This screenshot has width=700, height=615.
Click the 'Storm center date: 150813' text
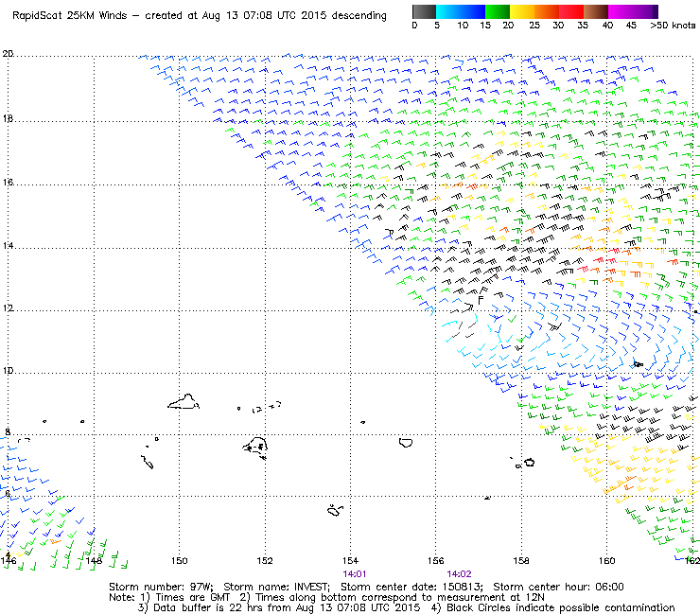(x=412, y=587)
